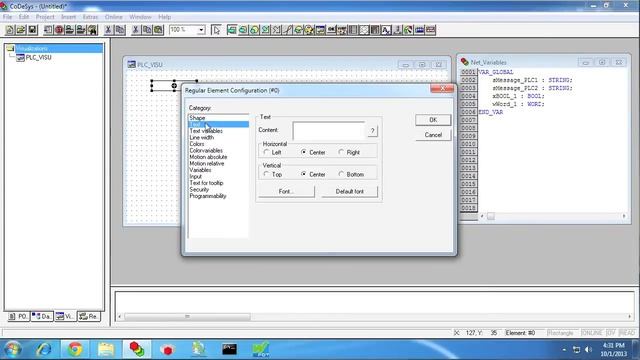Switch to the Resources tab
The width and height of the screenshot is (640, 360).
(x=89, y=316)
